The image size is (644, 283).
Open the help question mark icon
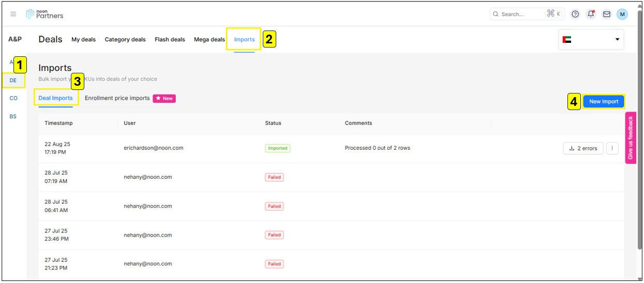(575, 14)
